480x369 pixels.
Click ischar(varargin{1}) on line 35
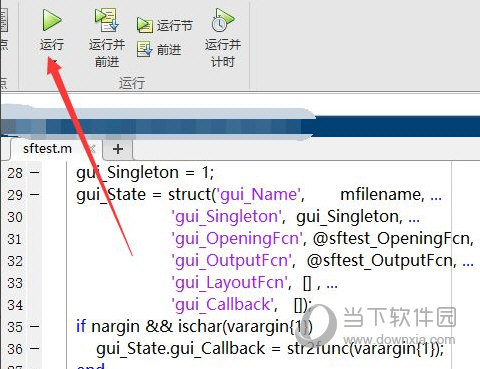(x=245, y=327)
